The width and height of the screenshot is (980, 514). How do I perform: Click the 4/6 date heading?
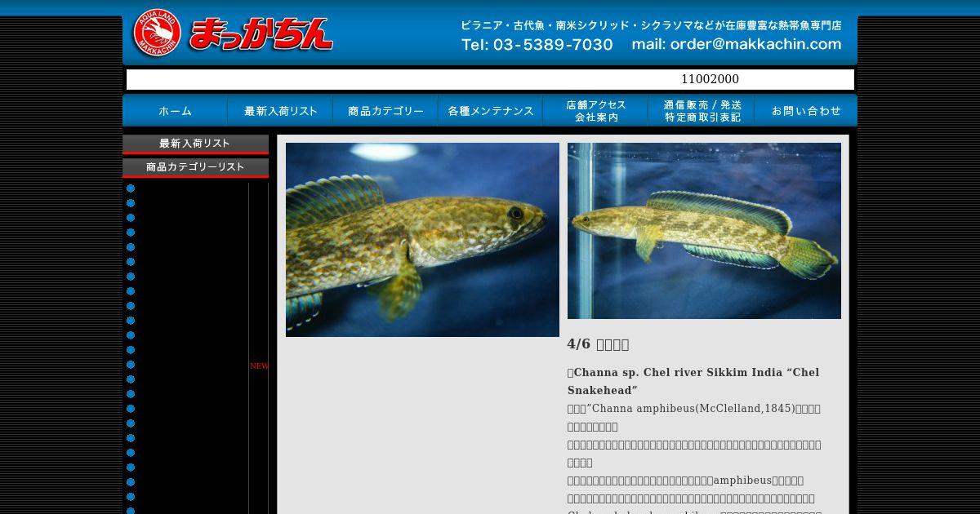(598, 344)
